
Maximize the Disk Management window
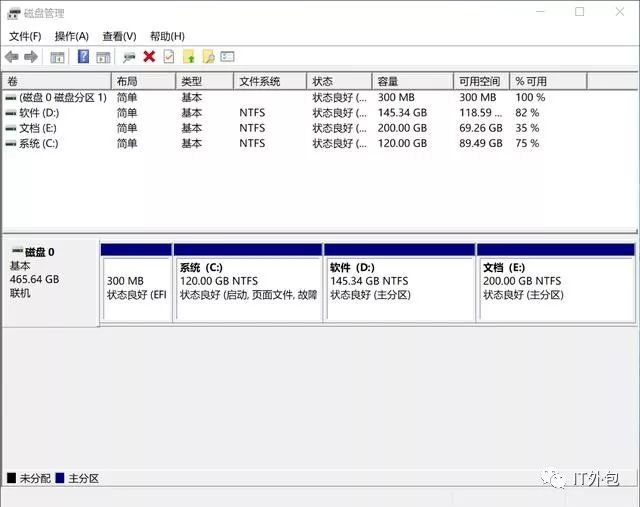point(580,12)
